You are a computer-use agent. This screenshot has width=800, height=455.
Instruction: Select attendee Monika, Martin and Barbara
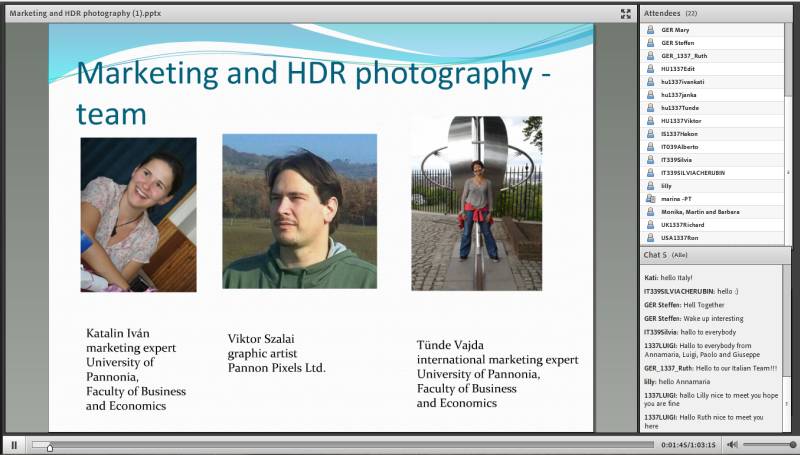[702, 212]
